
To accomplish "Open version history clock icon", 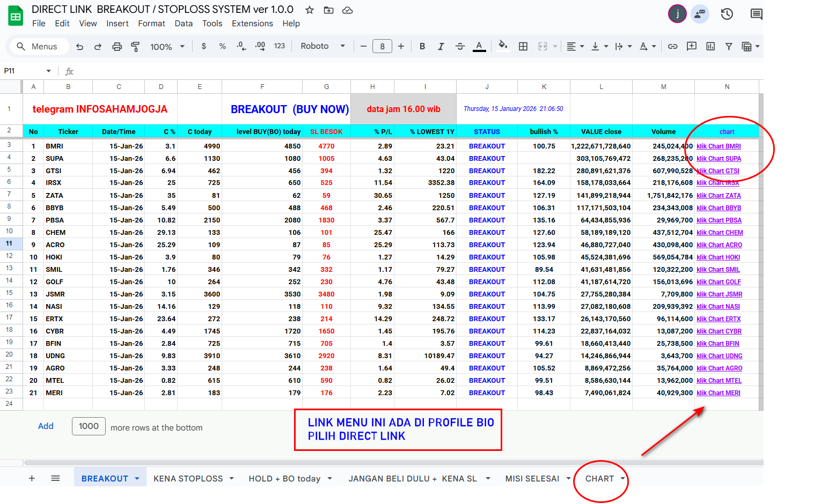I will pyautogui.click(x=727, y=14).
